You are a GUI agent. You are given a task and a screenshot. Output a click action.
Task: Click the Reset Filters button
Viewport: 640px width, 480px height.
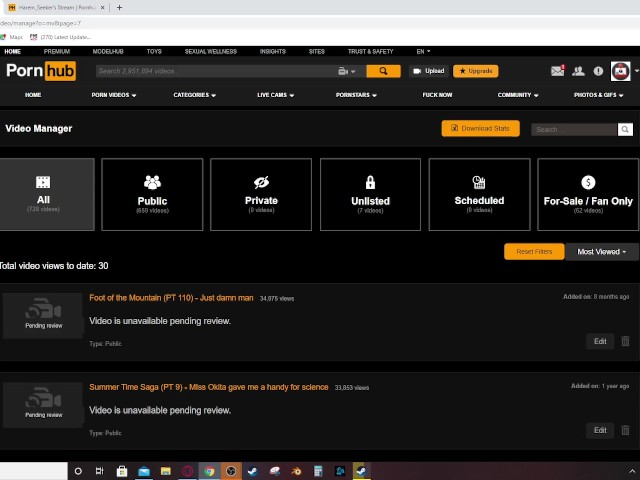point(534,252)
